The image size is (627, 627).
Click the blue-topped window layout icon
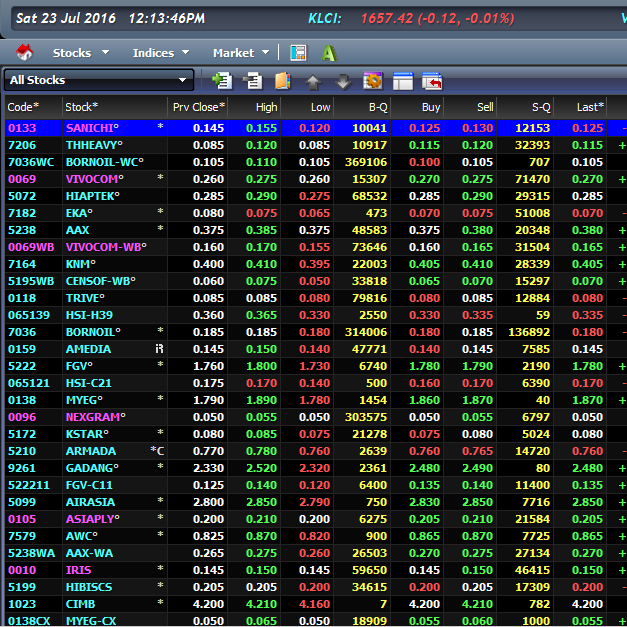point(403,81)
